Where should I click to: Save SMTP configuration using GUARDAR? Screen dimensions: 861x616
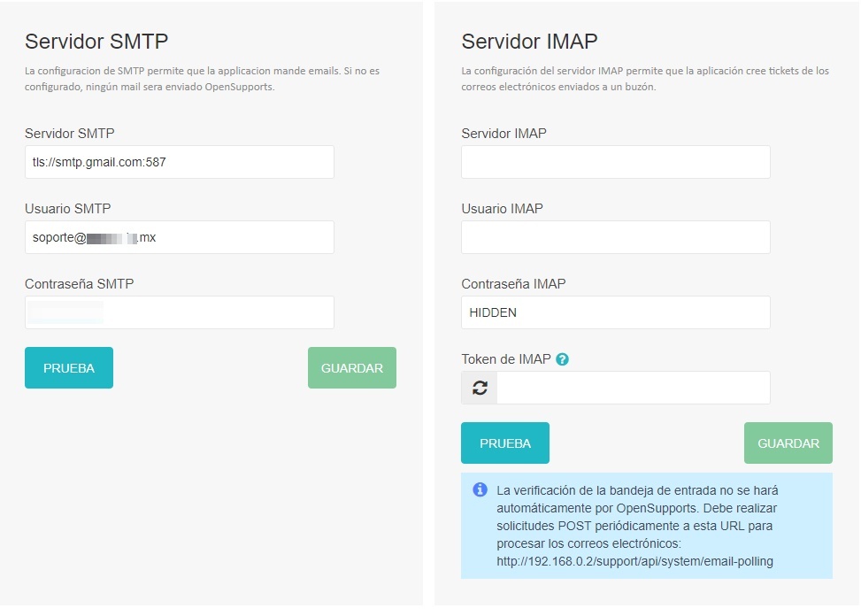tap(351, 367)
